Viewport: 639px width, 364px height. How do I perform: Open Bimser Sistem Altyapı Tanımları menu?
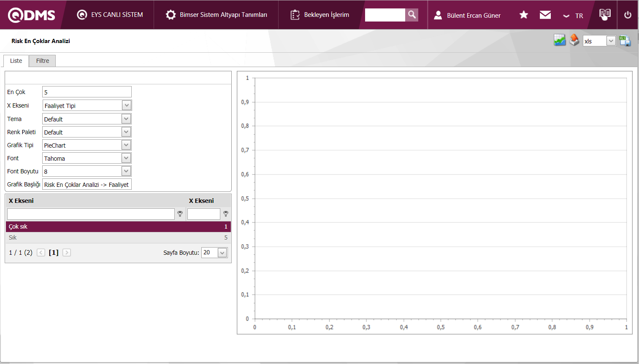pos(217,15)
